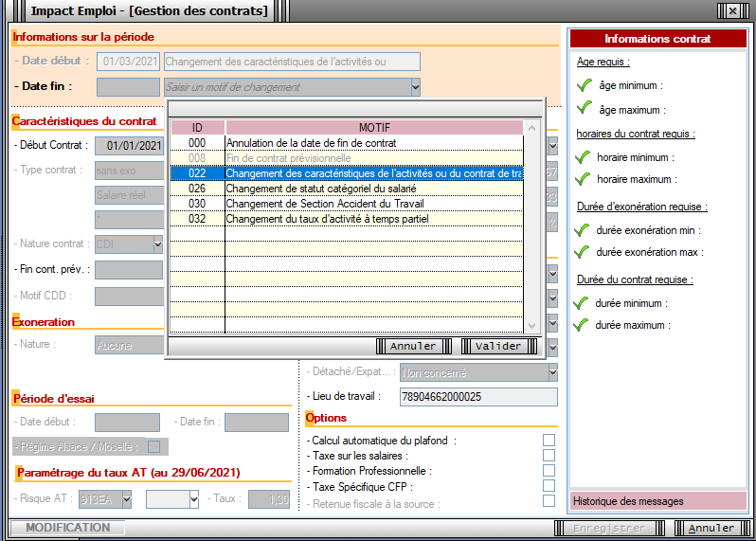The height and width of the screenshot is (541, 756).
Task: Click the Période d'essai Date fin field
Action: [257, 423]
